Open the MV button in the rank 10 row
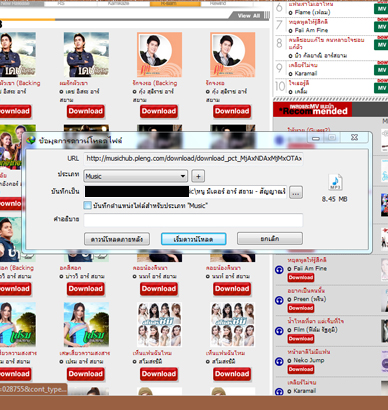 coord(381,88)
